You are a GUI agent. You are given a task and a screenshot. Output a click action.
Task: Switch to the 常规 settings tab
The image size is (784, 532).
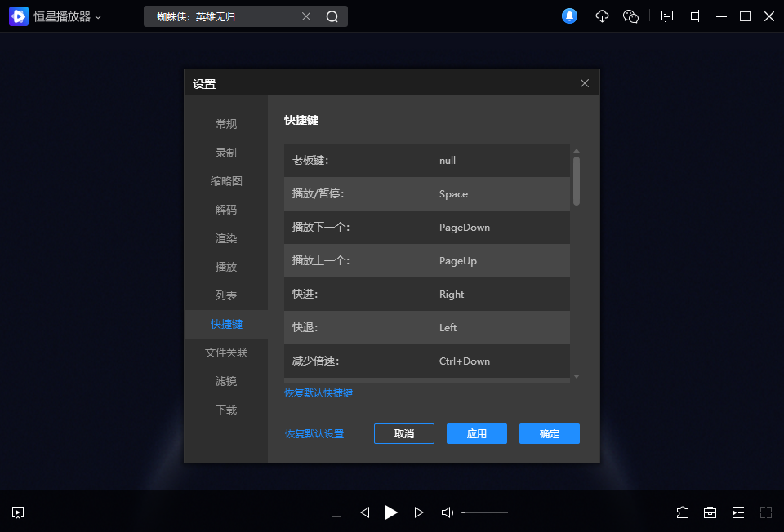tap(226, 124)
